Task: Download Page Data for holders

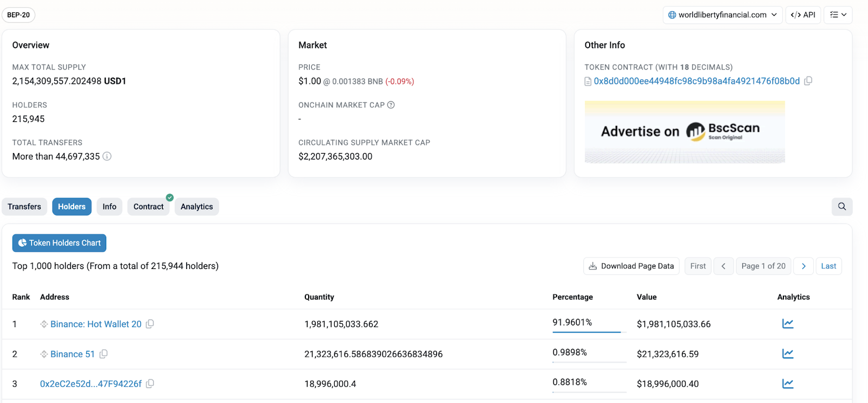Action: coord(631,266)
